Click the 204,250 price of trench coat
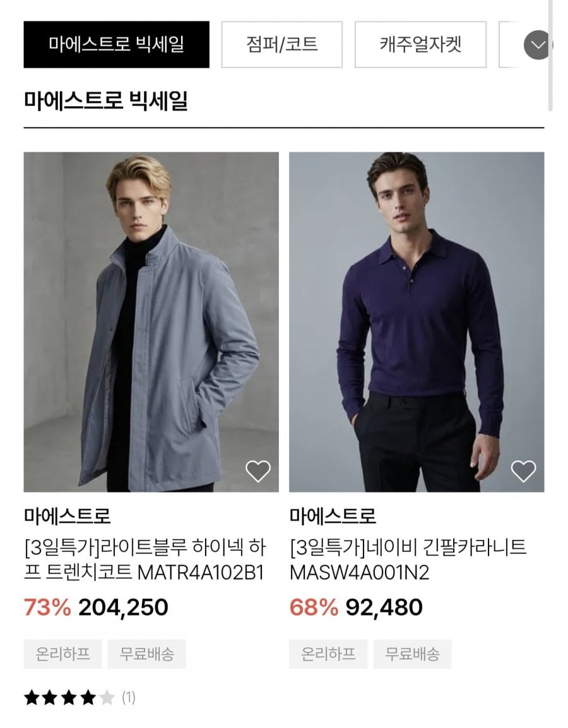Image resolution: width=568 pixels, height=728 pixels. pyautogui.click(x=123, y=607)
